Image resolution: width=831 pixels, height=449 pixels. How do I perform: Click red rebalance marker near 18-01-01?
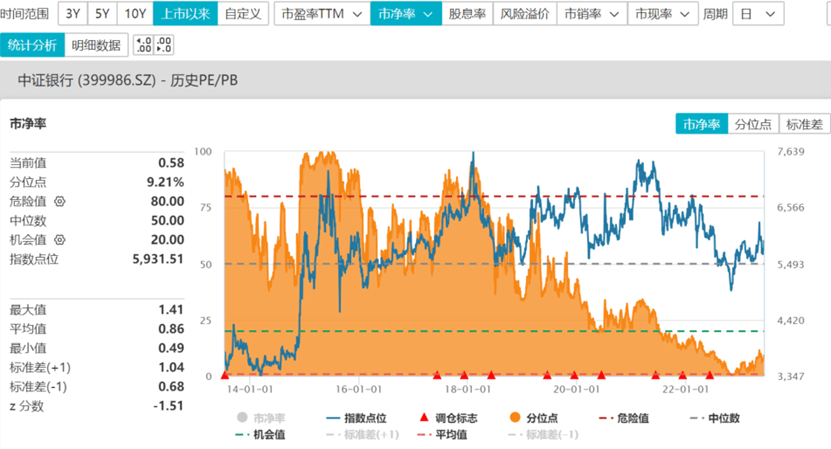[x=464, y=375]
